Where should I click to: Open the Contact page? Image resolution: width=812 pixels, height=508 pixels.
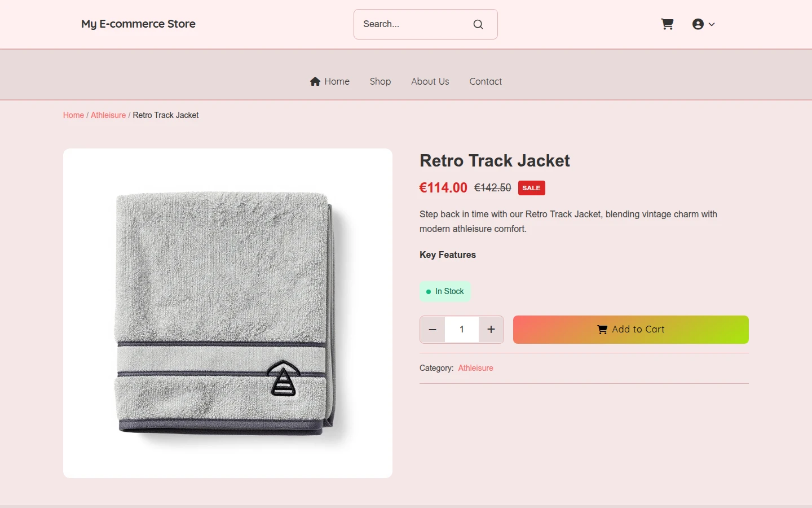pos(486,81)
